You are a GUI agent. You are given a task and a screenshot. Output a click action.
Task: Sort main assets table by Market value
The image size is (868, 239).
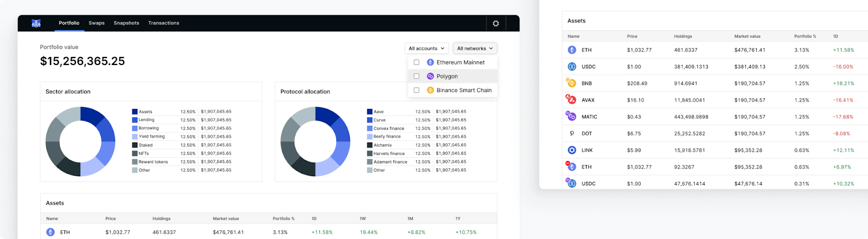pyautogui.click(x=226, y=219)
